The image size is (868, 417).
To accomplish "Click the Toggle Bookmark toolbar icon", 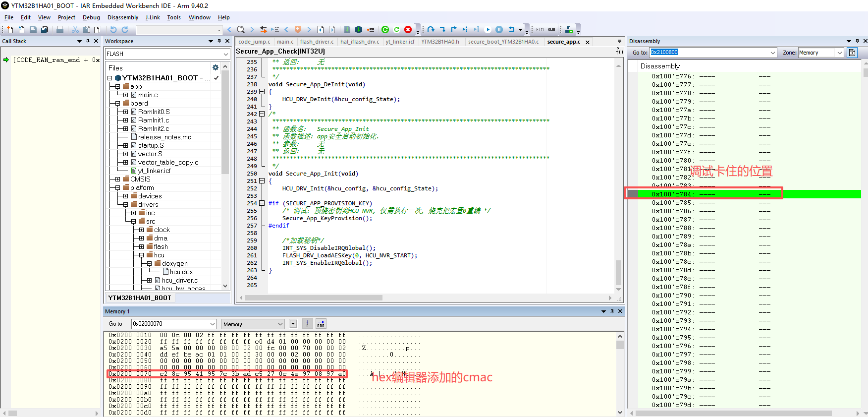I will 298,30.
